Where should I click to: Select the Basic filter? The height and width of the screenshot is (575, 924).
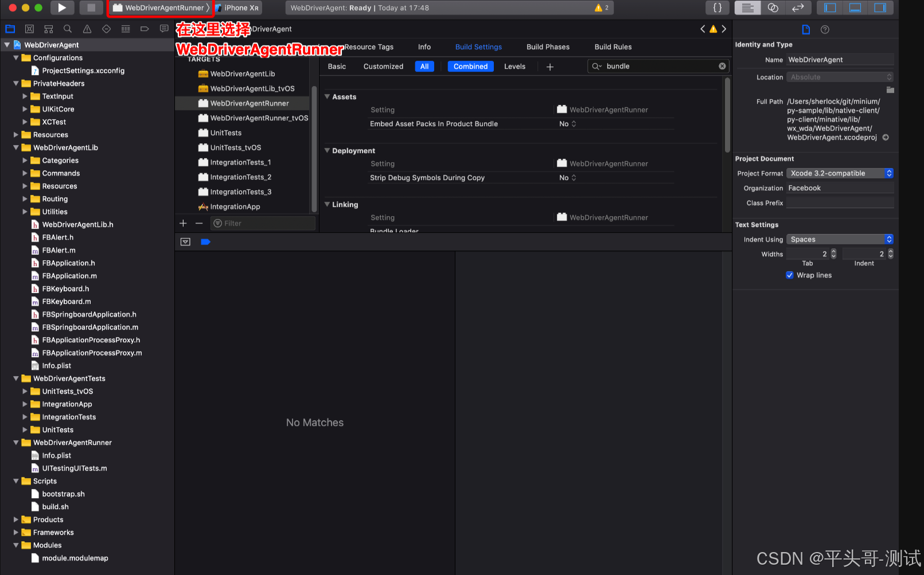337,67
